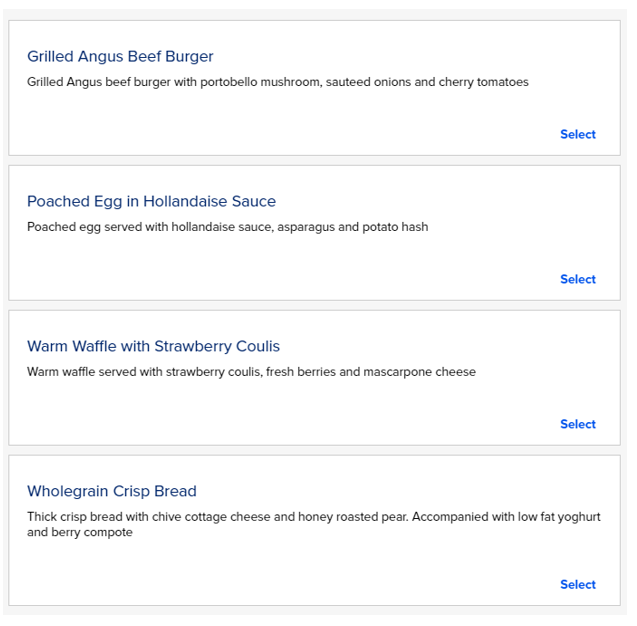The width and height of the screenshot is (637, 626).
Task: Select the Grilled Angus Beef Burger meal
Action: pyautogui.click(x=577, y=134)
